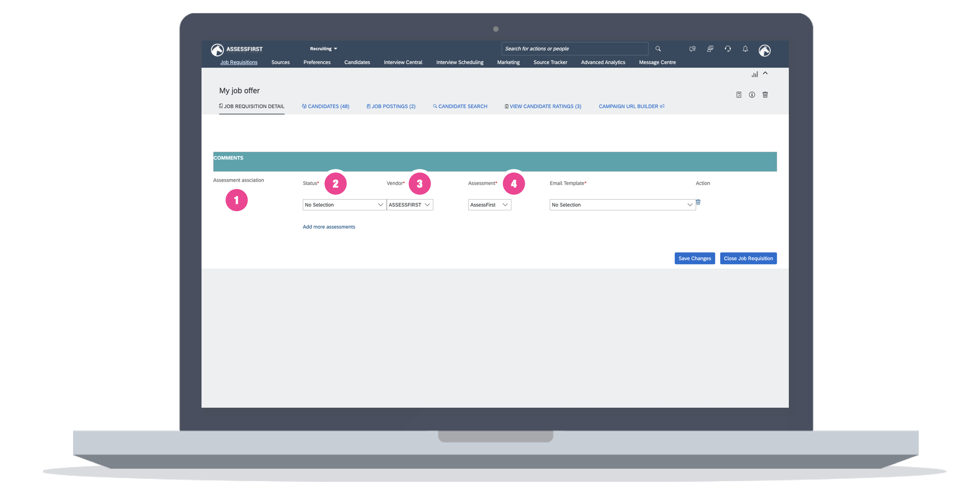Click the header trash icon next to info
The width and height of the screenshot is (980, 487).
point(765,95)
